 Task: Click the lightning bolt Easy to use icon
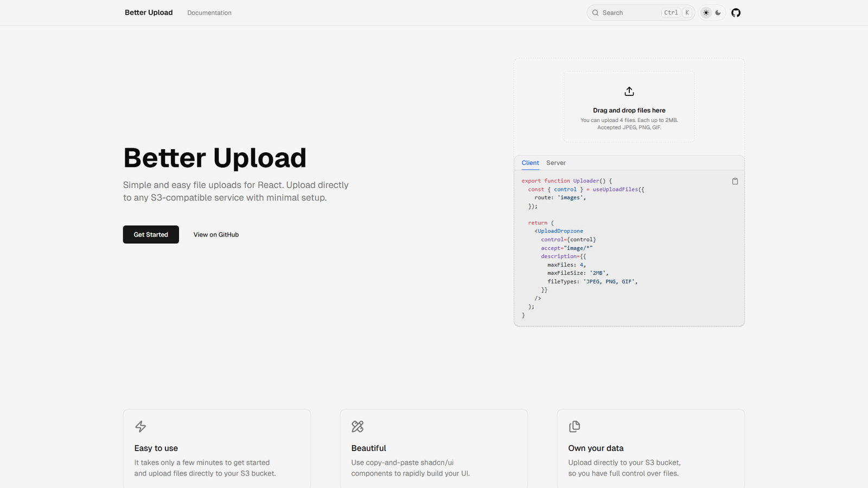point(141,427)
